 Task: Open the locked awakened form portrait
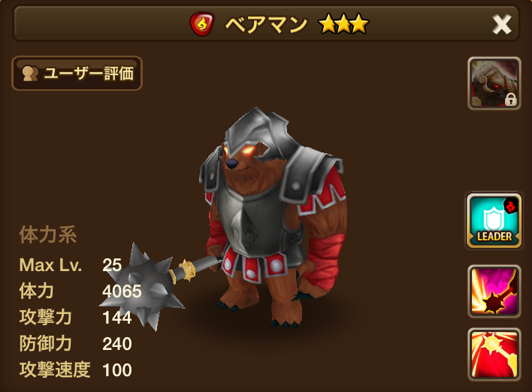(494, 83)
